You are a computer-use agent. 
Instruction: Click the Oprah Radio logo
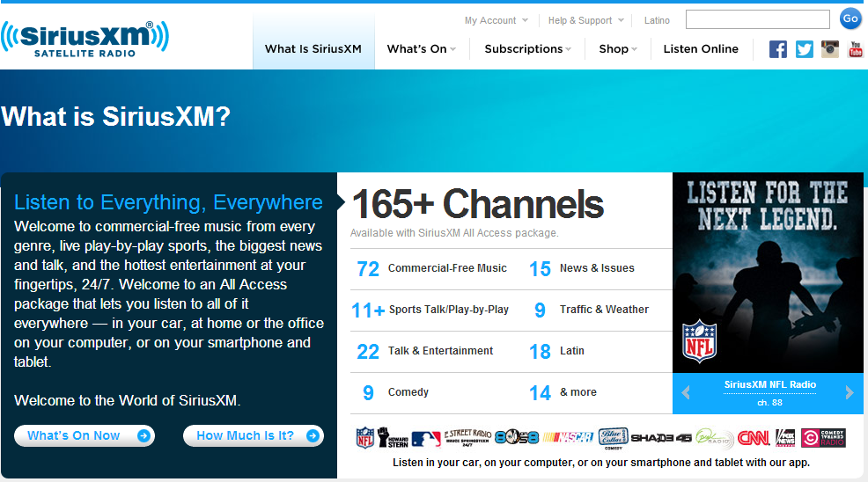pyautogui.click(x=714, y=438)
